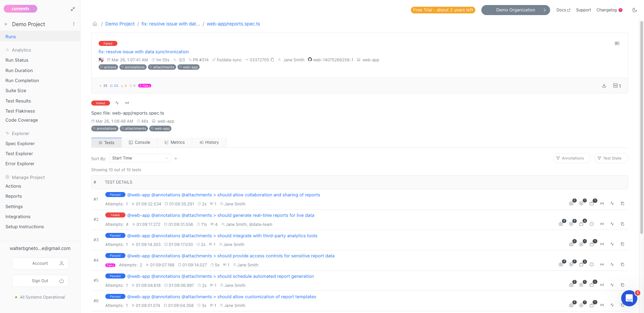
Task: Open screenshots for test #1
Action: coord(571,203)
